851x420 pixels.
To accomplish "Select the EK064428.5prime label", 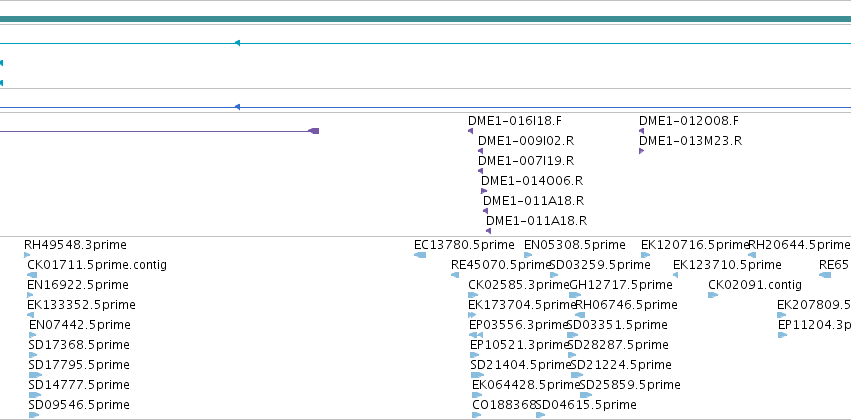I will tap(526, 385).
